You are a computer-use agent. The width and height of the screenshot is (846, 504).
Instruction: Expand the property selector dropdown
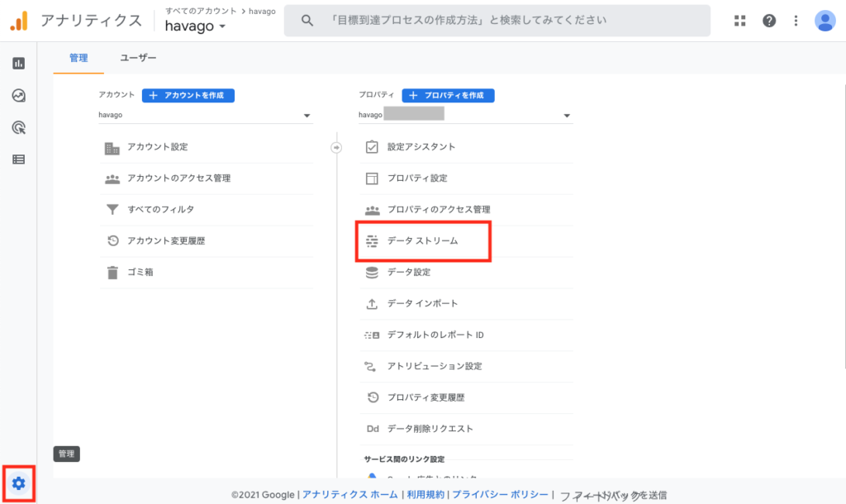pyautogui.click(x=465, y=115)
